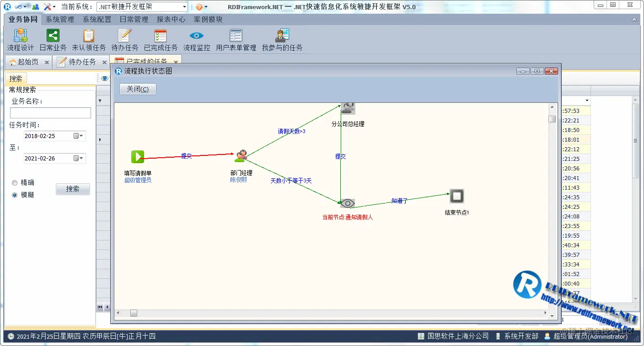The image size is (644, 346).
Task: Open the 案例模块 ribbon tab
Action: point(208,19)
